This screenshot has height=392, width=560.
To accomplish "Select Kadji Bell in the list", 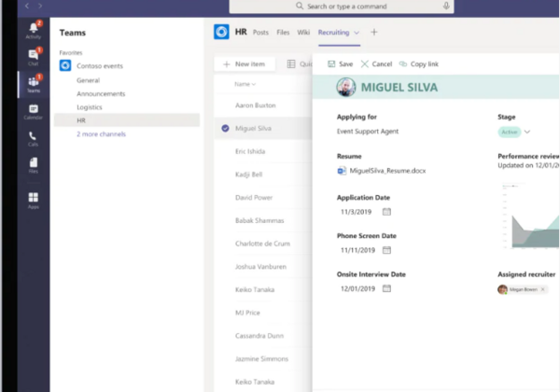I will [248, 175].
